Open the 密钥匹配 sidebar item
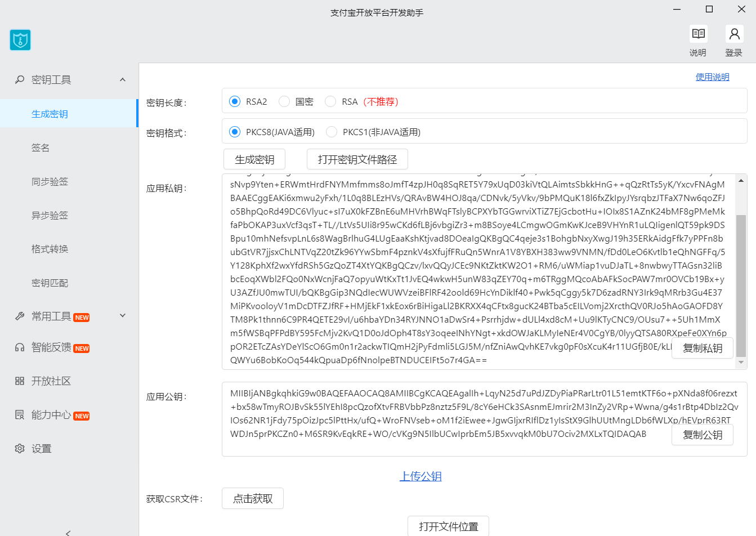Viewport: 756px width, 536px height. [x=69, y=283]
